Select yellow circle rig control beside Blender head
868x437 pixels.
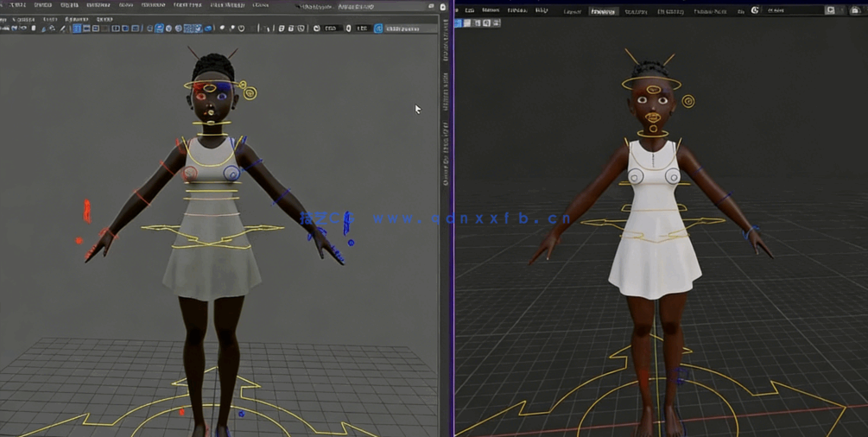[688, 101]
